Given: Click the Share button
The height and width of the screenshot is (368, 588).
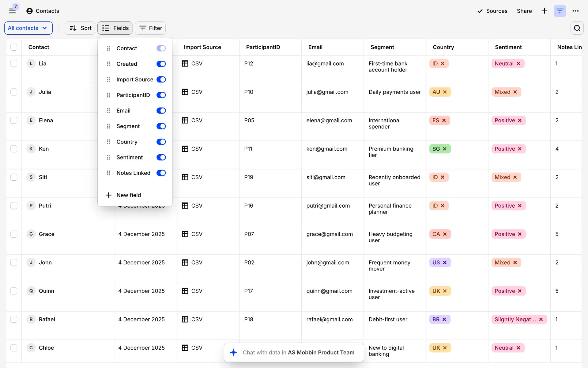Looking at the screenshot, I should tap(524, 11).
